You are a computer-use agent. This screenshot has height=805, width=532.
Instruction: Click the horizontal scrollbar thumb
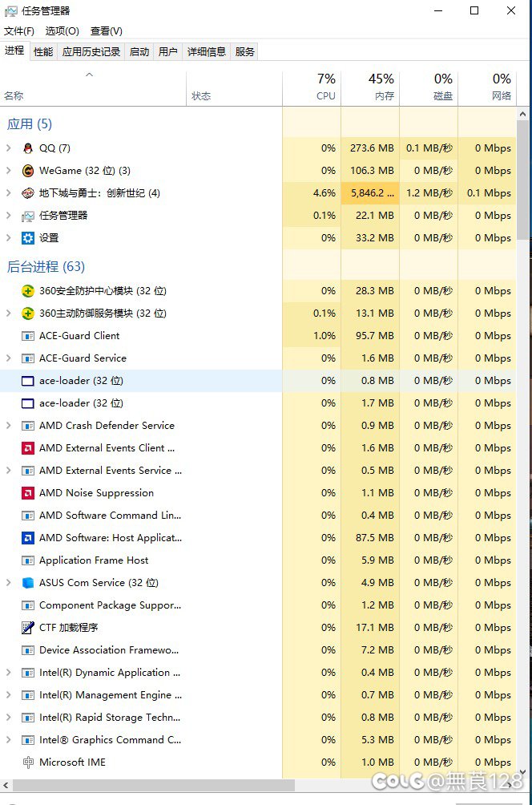pos(153,786)
